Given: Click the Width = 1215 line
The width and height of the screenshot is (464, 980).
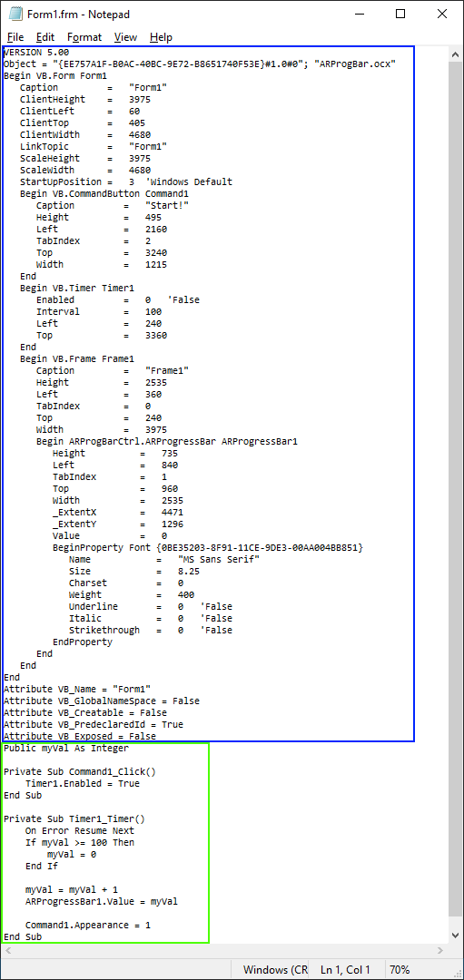Looking at the screenshot, I should click(x=102, y=265).
